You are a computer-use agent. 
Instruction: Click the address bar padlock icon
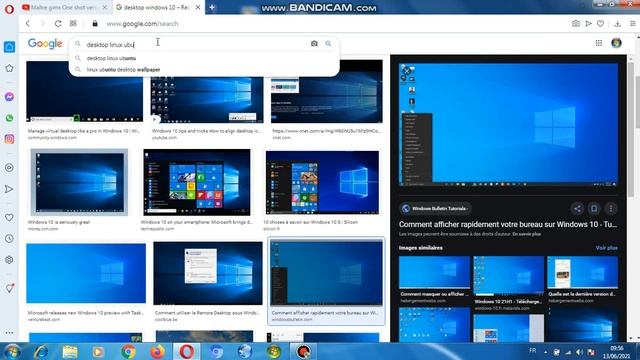[95, 24]
